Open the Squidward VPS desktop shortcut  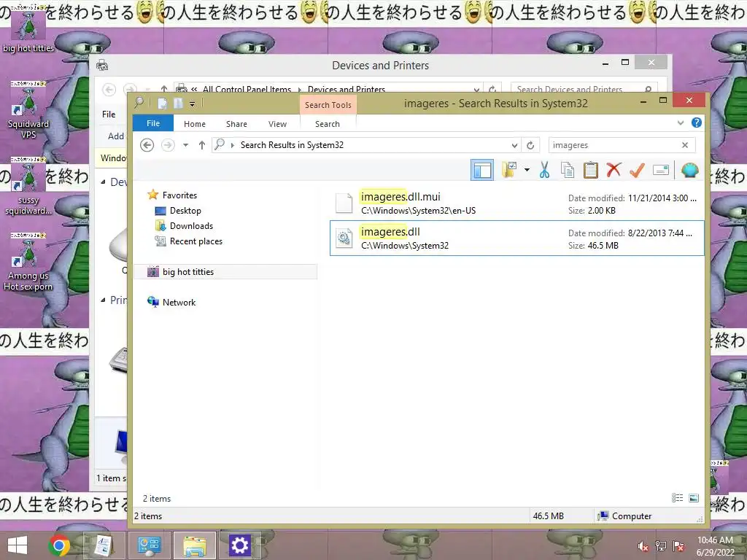[x=28, y=109]
